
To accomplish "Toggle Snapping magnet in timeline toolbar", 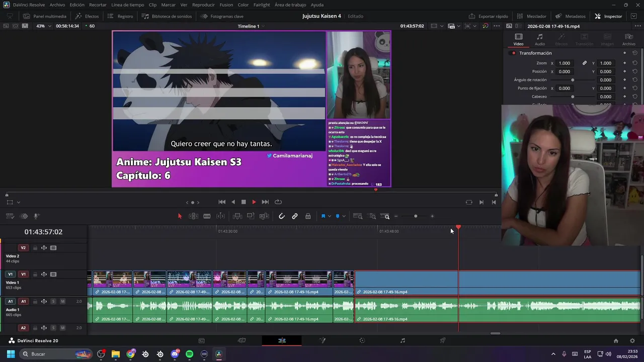I will coord(282,216).
